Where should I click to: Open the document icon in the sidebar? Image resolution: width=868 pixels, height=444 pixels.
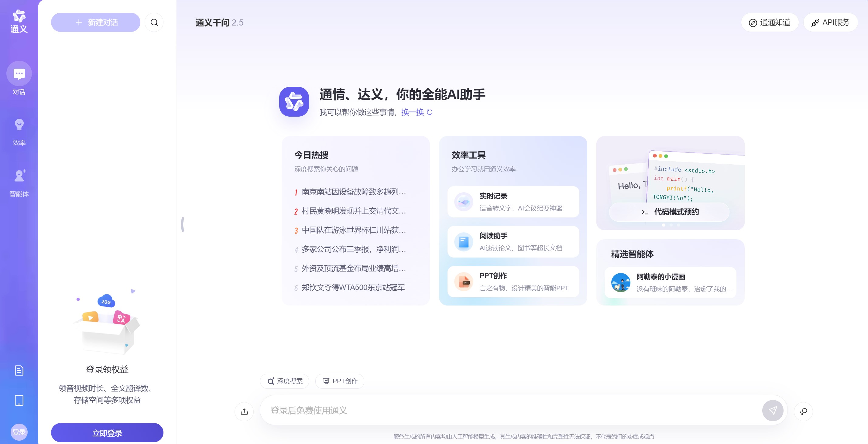pyautogui.click(x=19, y=370)
